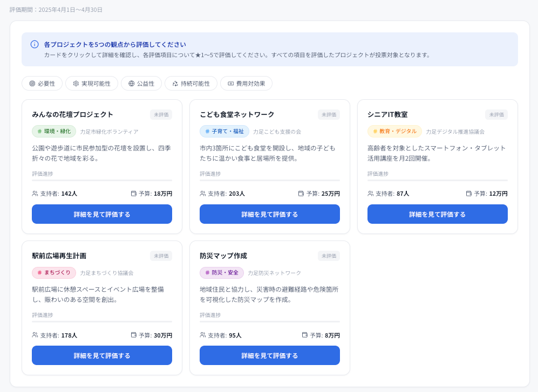Open details for 防災マップ作成
The image size is (538, 392).
270,355
